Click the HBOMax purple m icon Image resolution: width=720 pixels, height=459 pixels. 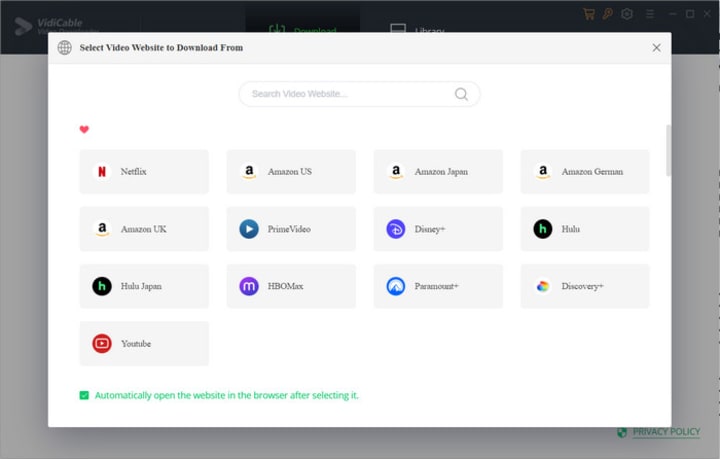(249, 286)
